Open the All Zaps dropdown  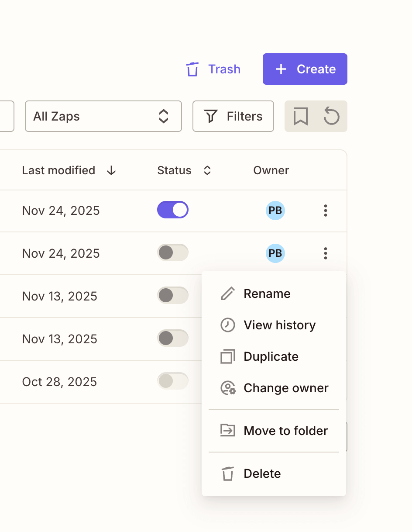103,116
